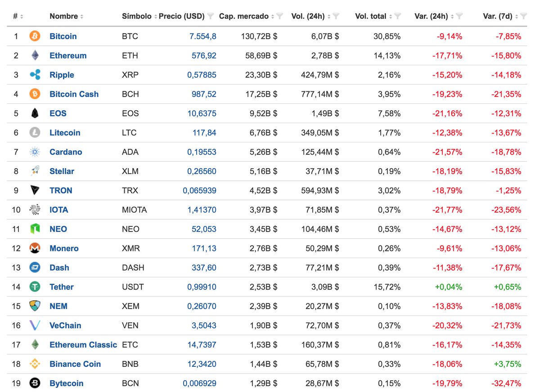Click Dash price 337,60
Screen dimensions: 540x392
204,268
